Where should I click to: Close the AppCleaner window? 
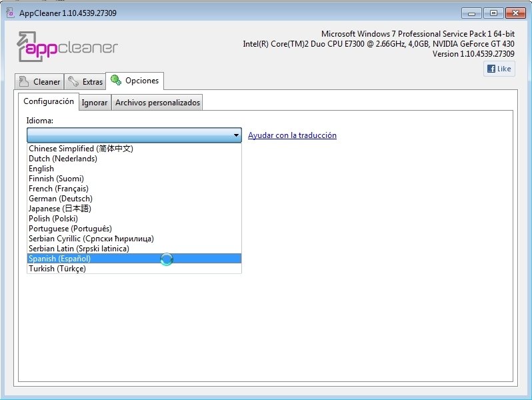pyautogui.click(x=515, y=13)
